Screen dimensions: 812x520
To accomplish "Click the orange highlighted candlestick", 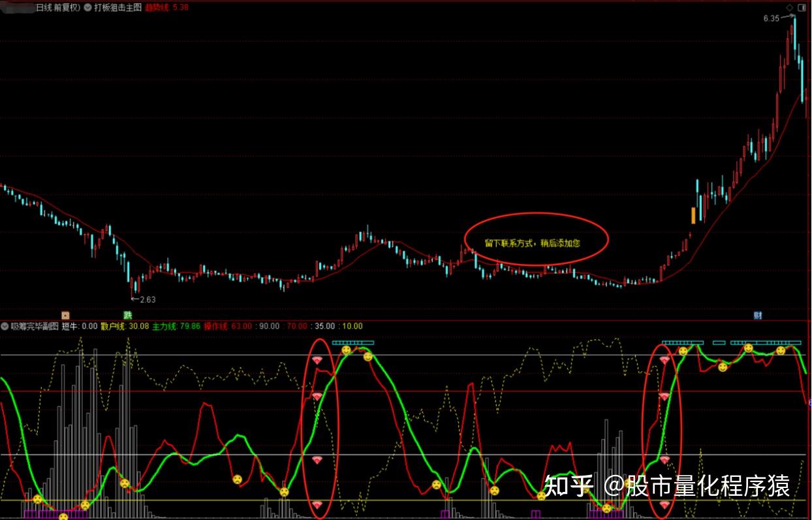I will click(693, 215).
